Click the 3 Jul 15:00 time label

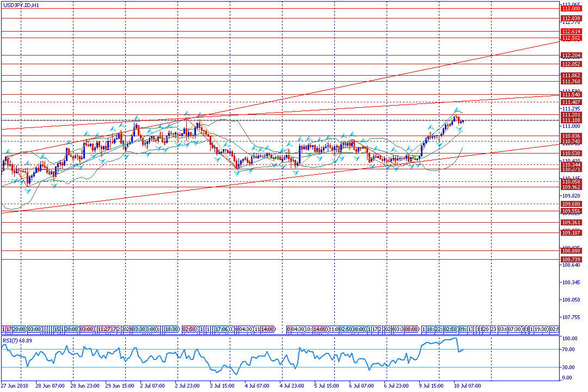(222, 385)
